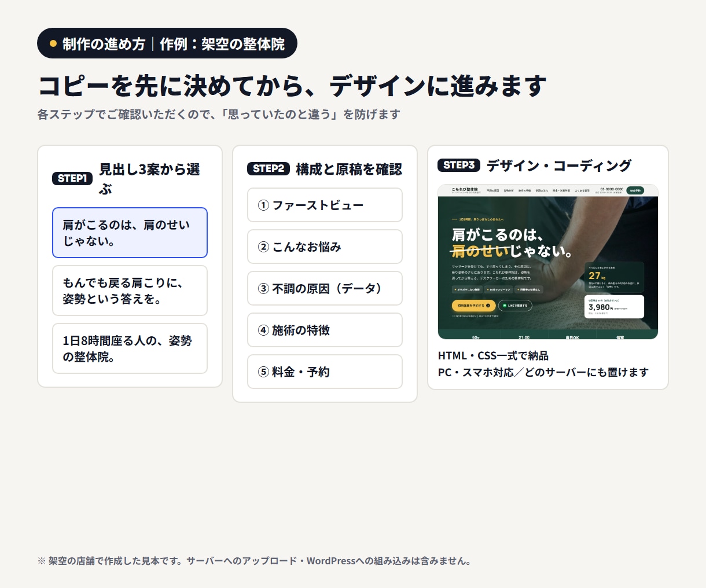
Task: Open the ③ 不調の原因(データ) item
Action: pyautogui.click(x=325, y=288)
